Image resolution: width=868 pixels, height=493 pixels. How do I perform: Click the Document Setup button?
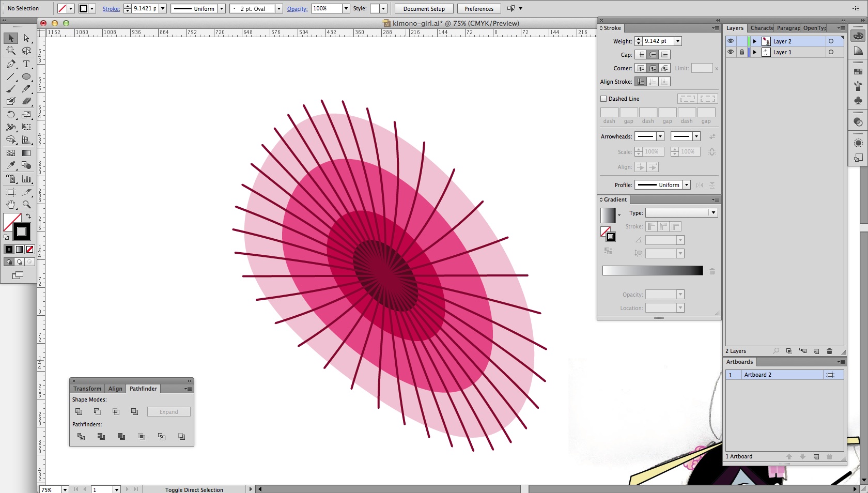424,9
